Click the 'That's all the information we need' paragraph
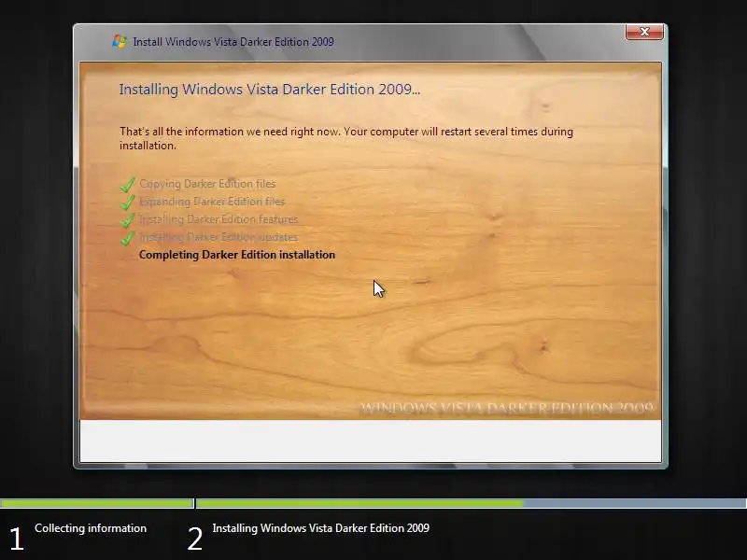The height and width of the screenshot is (560, 747). point(346,138)
